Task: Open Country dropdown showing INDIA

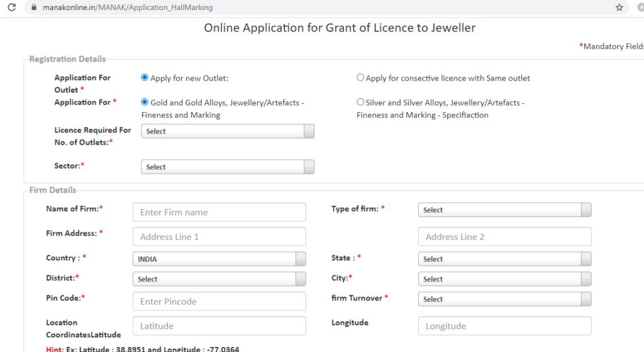Action: click(x=219, y=259)
